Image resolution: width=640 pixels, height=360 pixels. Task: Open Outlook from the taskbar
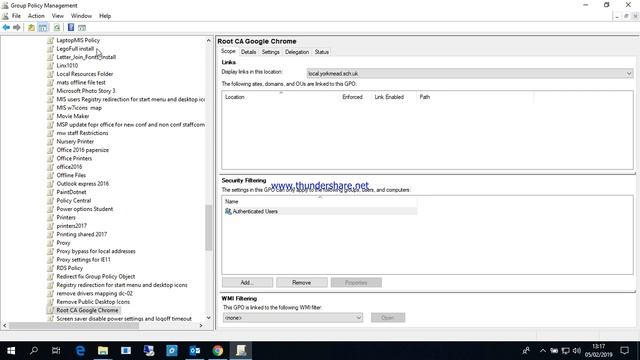click(x=195, y=351)
